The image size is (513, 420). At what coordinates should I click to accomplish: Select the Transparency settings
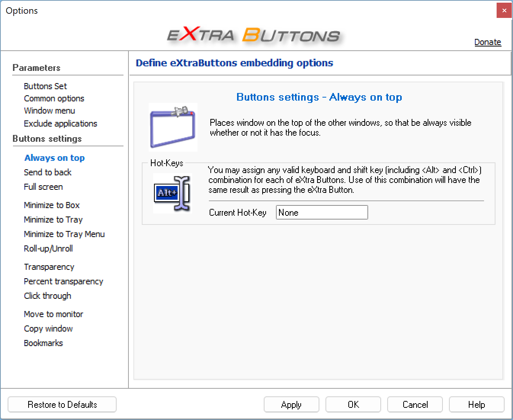click(49, 267)
